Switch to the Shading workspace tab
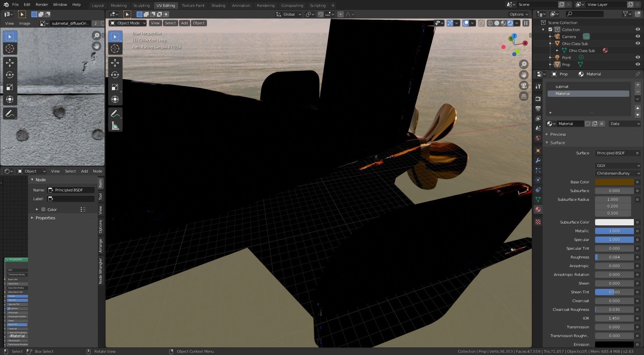This screenshot has height=355, width=644. (x=218, y=6)
